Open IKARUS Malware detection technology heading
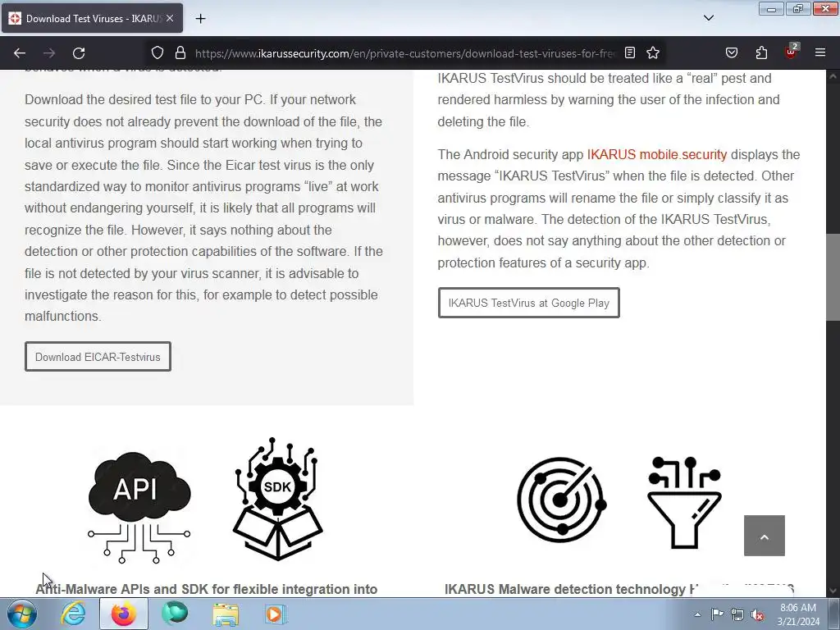Screen dimensions: 840x630 point(619,589)
